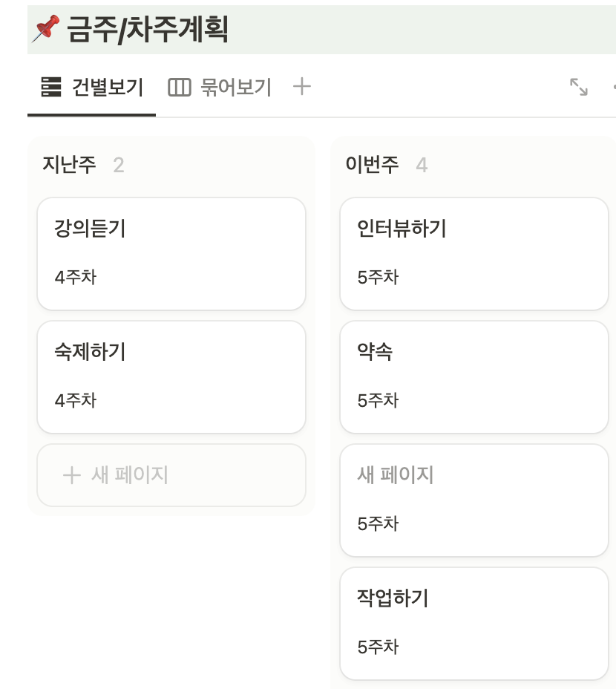Click the 5주차 label on the 약속 card
Screen dimensions: 616x689
379,401
